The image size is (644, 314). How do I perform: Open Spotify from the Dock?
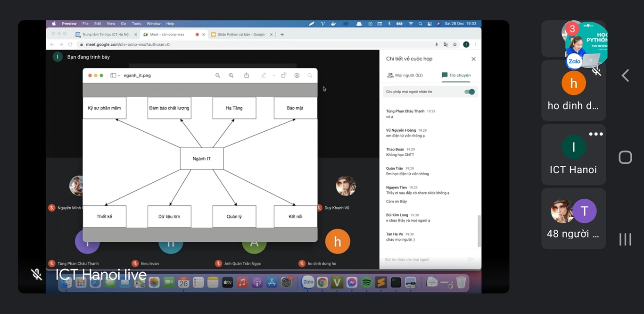click(x=366, y=282)
